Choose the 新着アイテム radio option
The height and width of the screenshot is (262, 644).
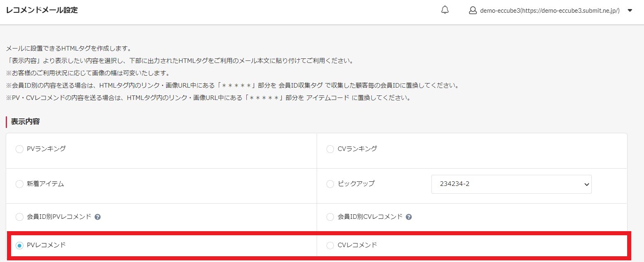point(19,184)
